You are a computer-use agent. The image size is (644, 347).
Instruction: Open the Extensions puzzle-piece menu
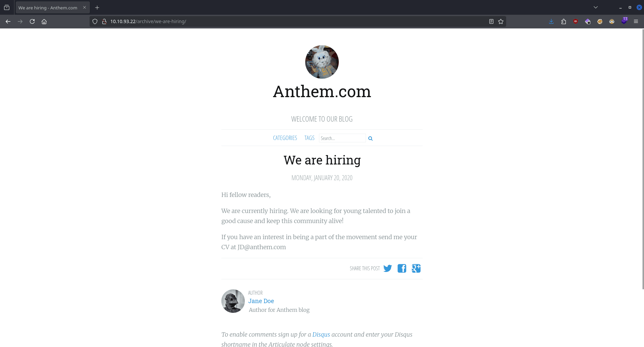tap(563, 21)
